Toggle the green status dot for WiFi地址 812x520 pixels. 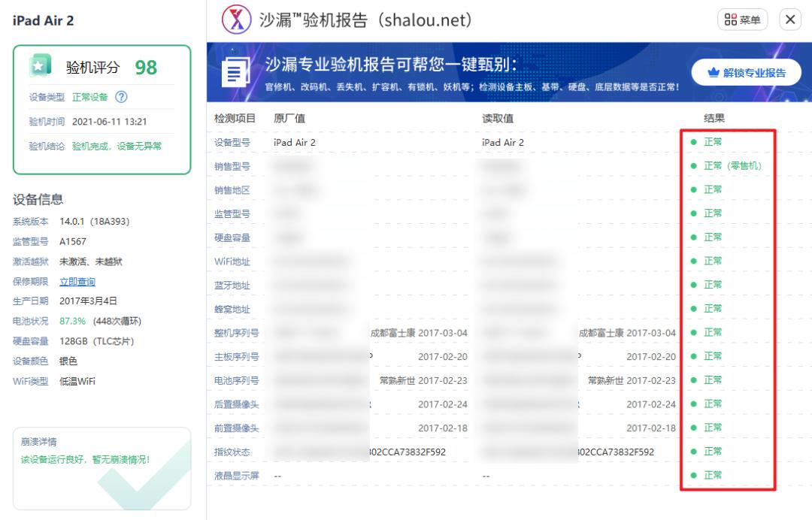[x=693, y=261]
